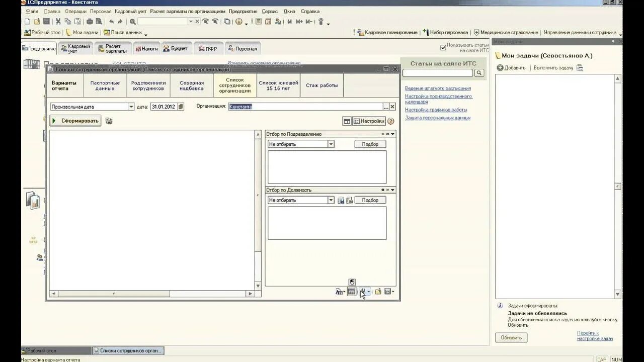Collapse the Отбор по Подразделению section arrow
Screen dimensions: 644x362
click(393, 134)
